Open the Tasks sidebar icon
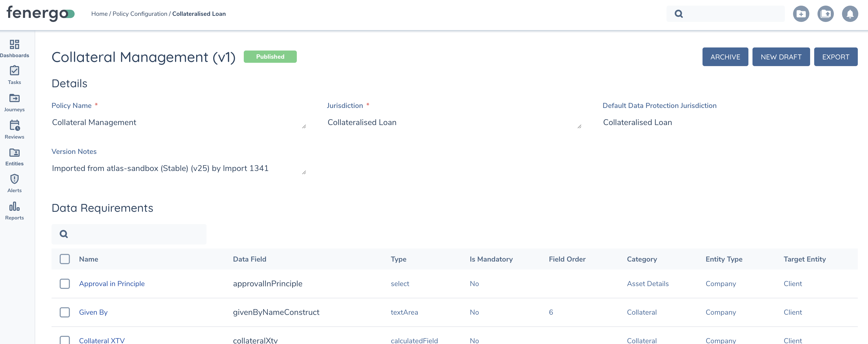868x344 pixels. tap(14, 75)
